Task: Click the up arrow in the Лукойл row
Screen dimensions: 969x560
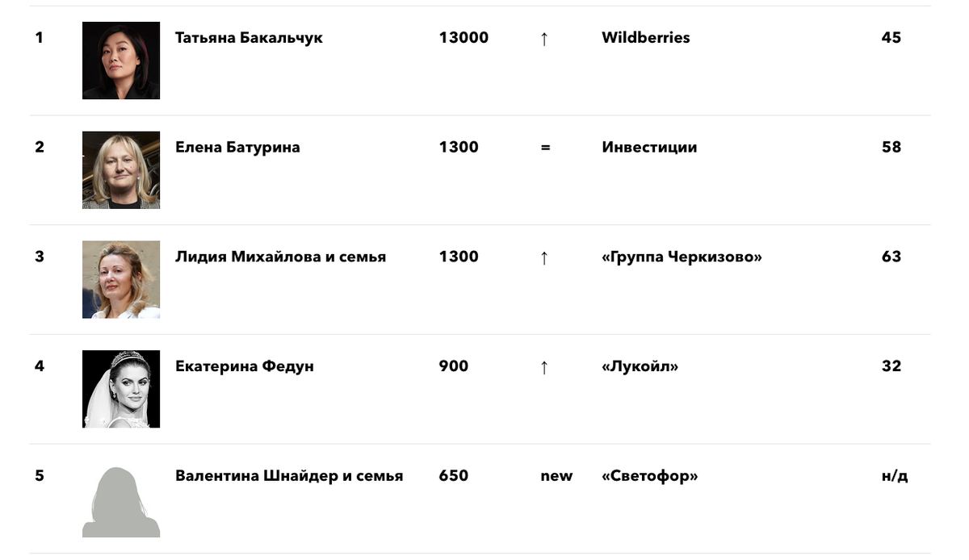Action: [x=544, y=367]
